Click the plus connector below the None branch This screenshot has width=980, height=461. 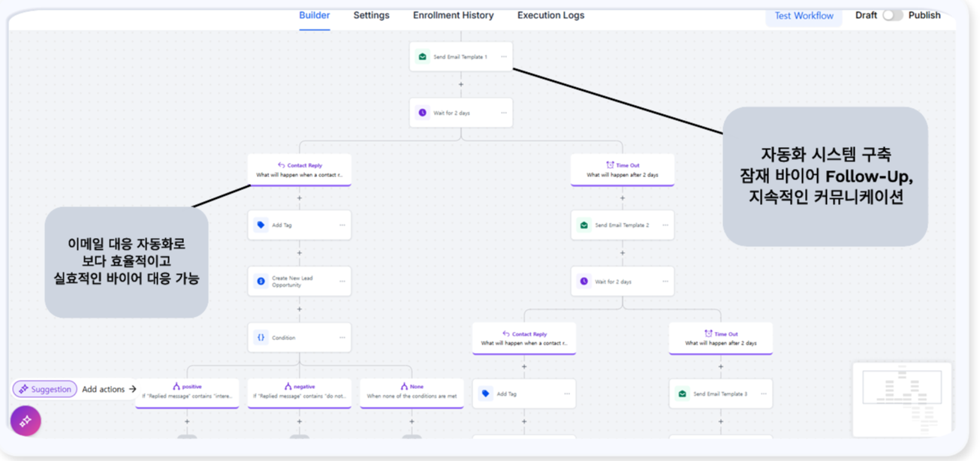coord(412,421)
